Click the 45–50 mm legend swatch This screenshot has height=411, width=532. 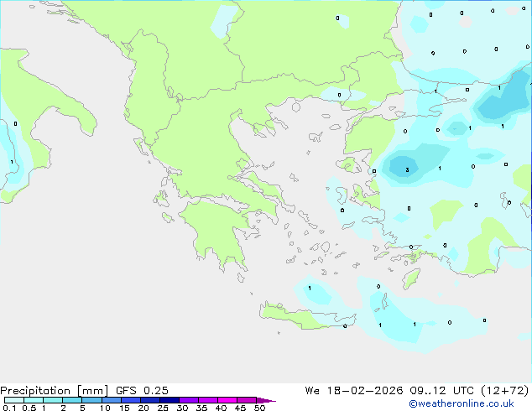coord(247,400)
